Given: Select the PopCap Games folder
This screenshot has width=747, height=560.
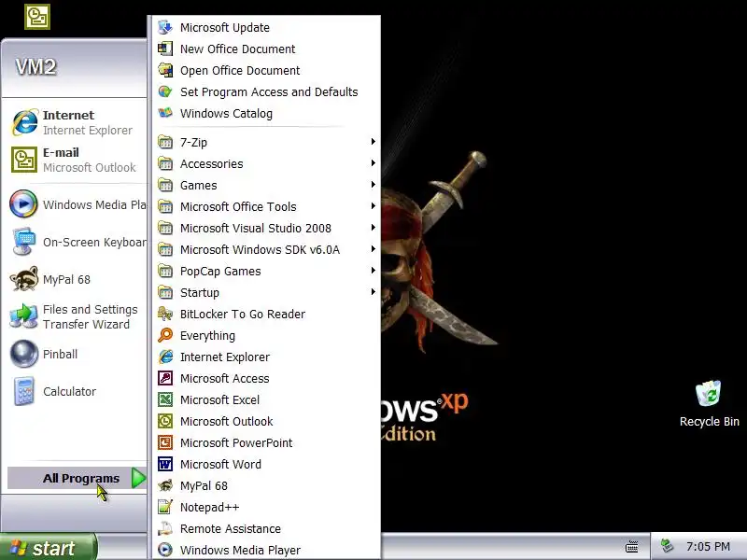Looking at the screenshot, I should pos(267,271).
